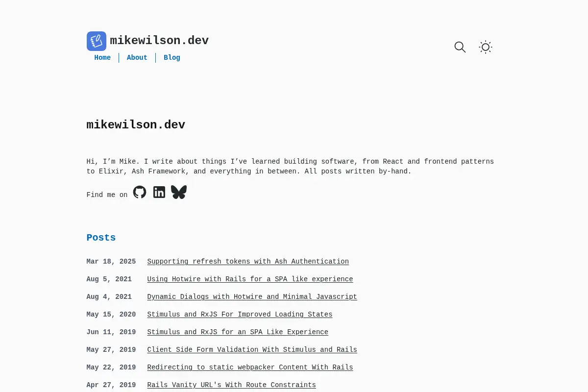Click the large mikewilson.dev page heading

pyautogui.click(x=136, y=125)
